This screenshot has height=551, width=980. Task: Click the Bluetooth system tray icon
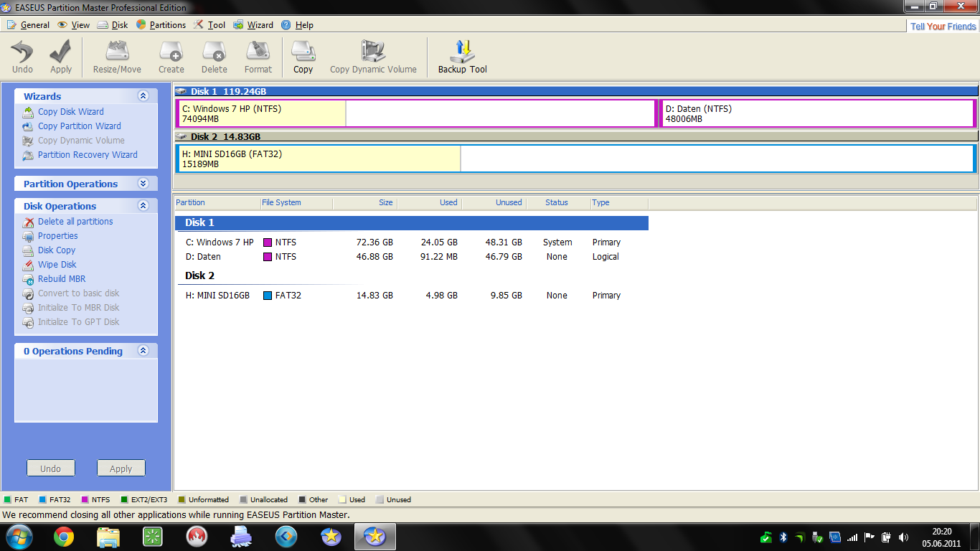[x=783, y=537]
